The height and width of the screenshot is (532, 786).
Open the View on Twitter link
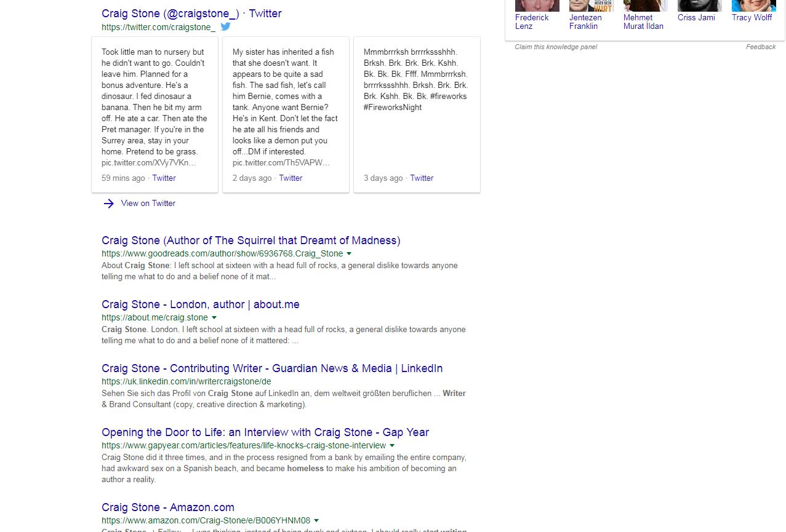coord(148,204)
